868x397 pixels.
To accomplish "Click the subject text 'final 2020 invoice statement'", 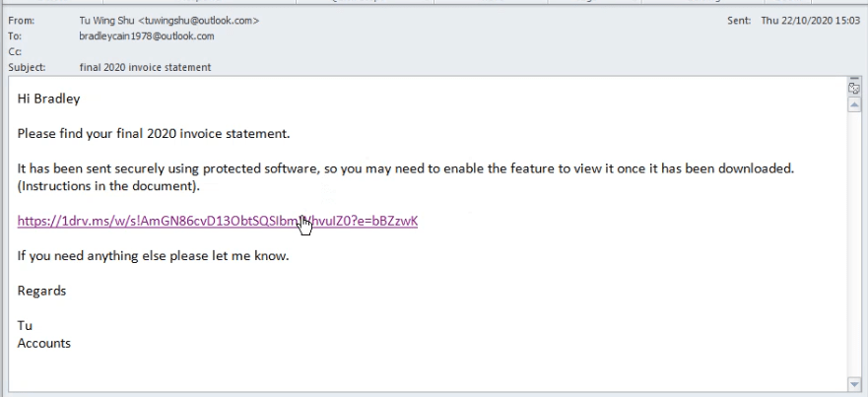I will pos(145,68).
